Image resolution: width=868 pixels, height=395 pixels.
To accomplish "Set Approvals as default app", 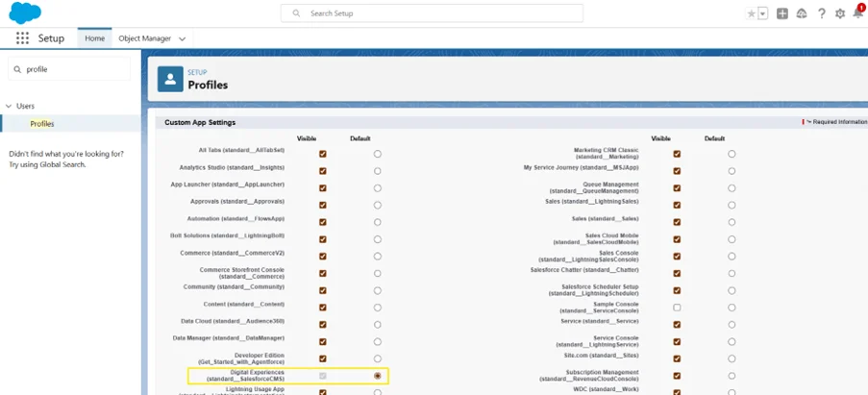I will pos(378,206).
